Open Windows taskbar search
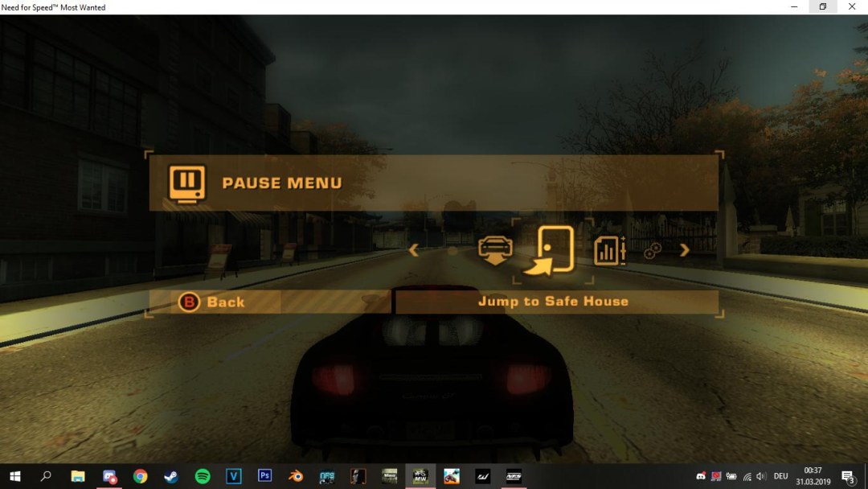This screenshot has width=868, height=489. pyautogui.click(x=46, y=476)
